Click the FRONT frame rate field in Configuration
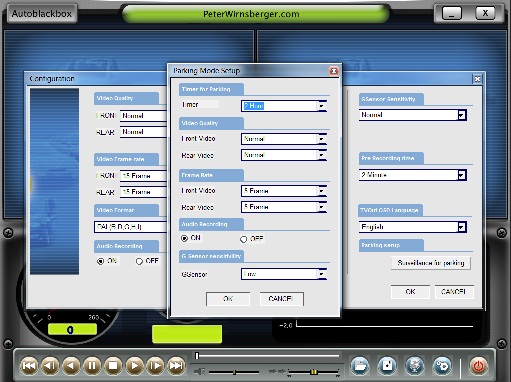The image size is (511, 382). (143, 176)
